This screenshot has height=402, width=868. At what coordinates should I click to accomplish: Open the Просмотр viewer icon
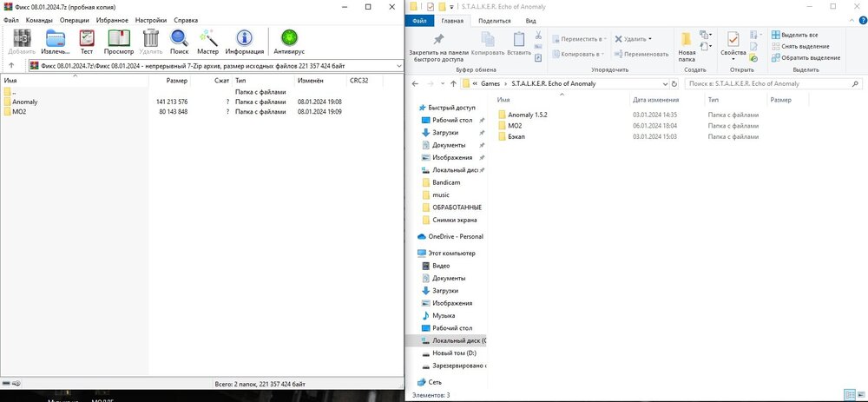pos(119,41)
